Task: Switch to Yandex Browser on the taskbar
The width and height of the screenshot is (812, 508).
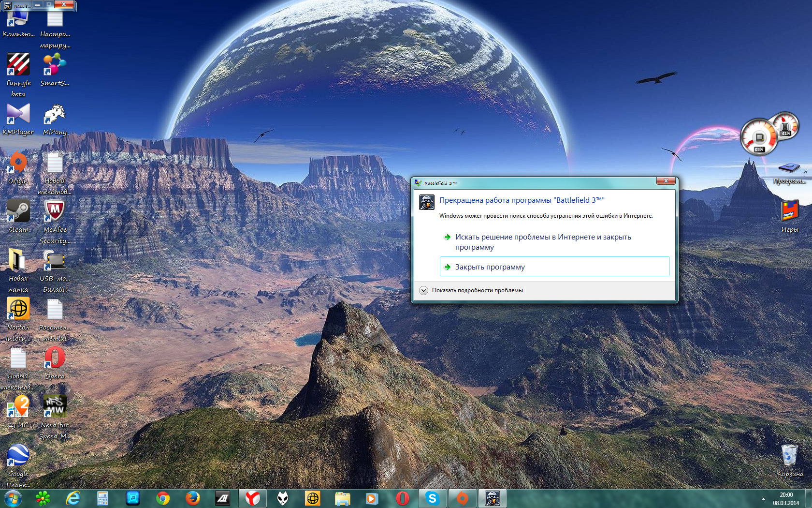Action: (253, 498)
